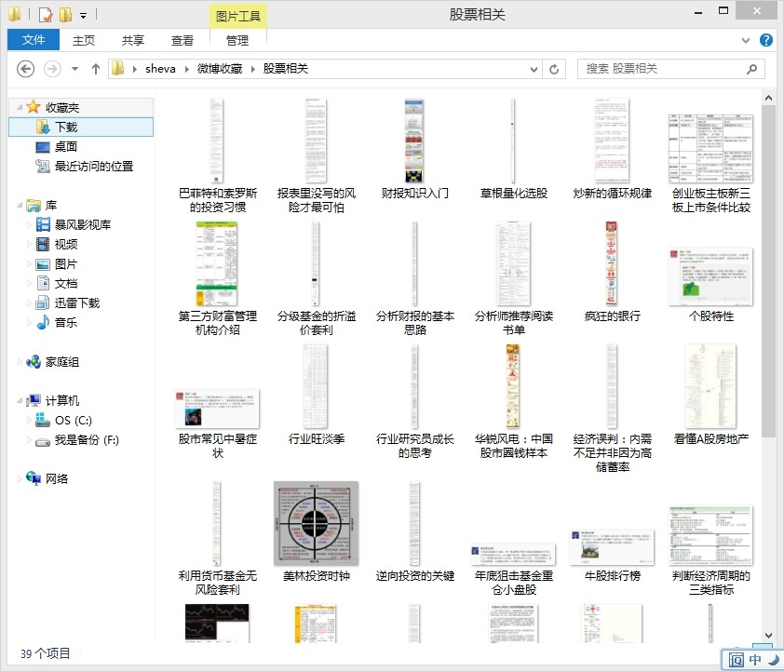Screen dimensions: 784x672
Task: Select the 图片 library
Action: click(65, 263)
